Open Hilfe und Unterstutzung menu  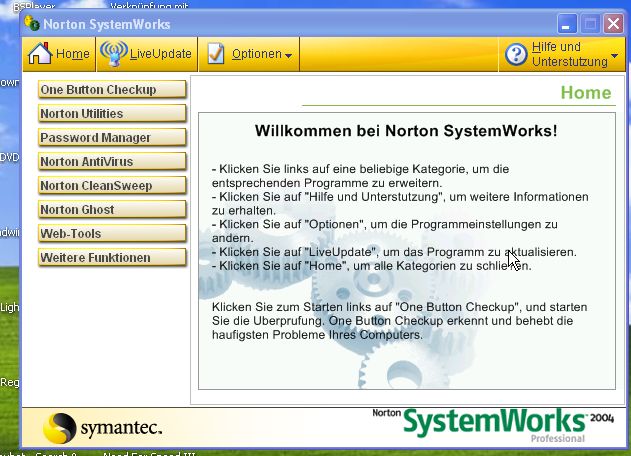[570, 54]
